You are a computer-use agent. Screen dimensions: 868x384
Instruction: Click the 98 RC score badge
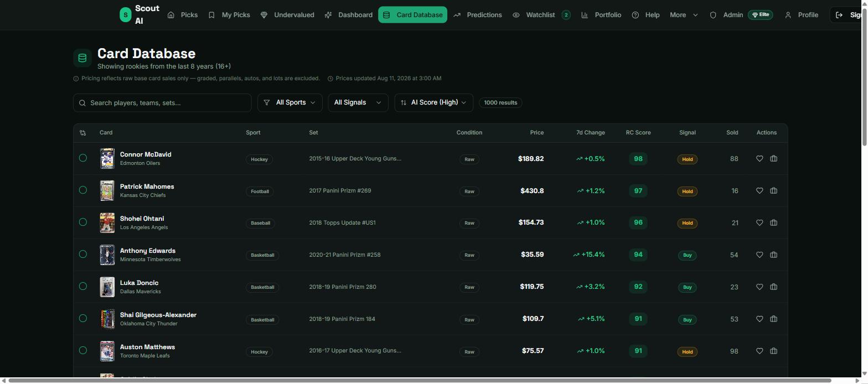pyautogui.click(x=638, y=159)
